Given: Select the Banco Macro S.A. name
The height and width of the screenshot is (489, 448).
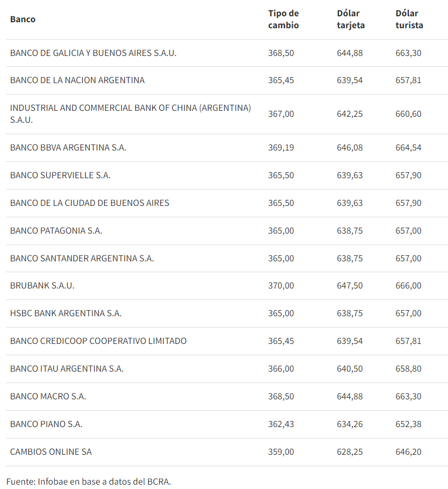Looking at the screenshot, I should click(48, 397).
